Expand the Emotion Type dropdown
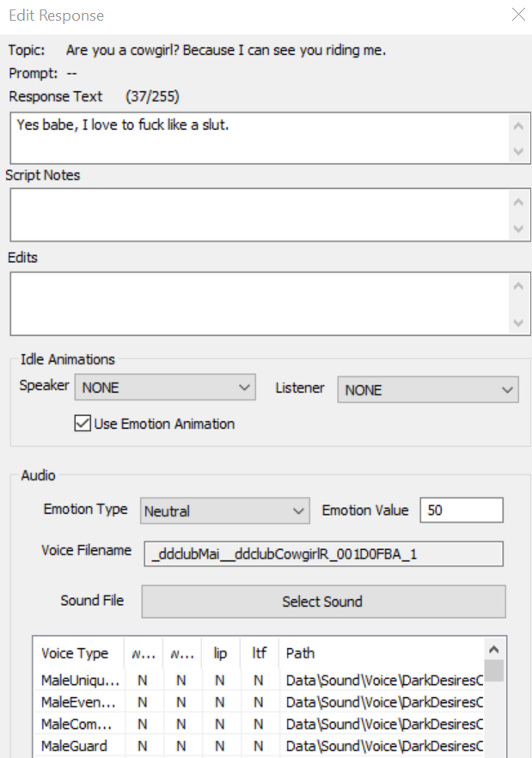Screen dimensions: 532x758 click(x=225, y=511)
